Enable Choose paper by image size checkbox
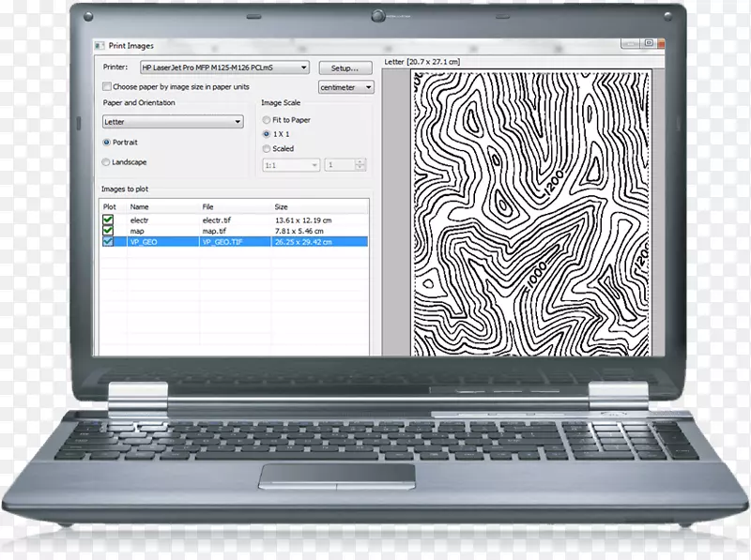Screen dimensions: 751x560 [x=107, y=86]
